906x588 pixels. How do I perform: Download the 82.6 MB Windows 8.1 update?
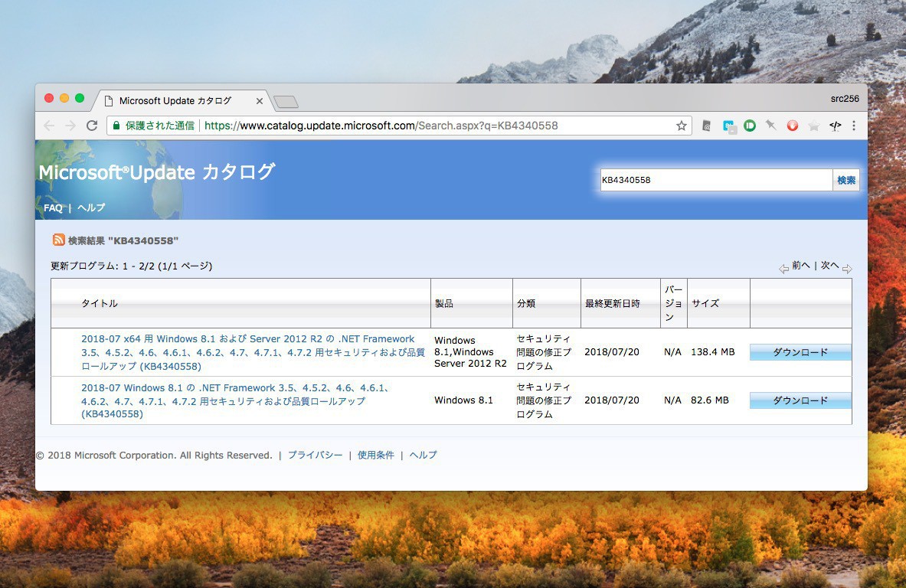point(800,400)
